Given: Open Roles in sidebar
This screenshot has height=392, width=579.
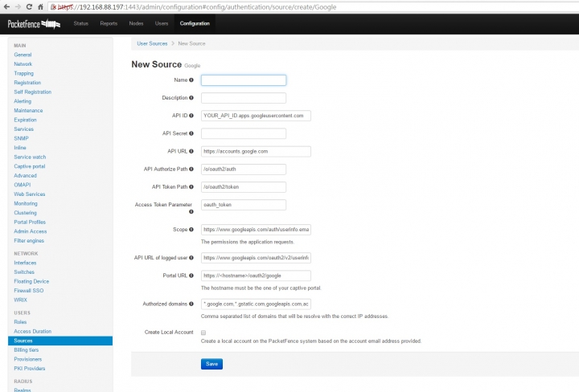Looking at the screenshot, I should click(20, 322).
